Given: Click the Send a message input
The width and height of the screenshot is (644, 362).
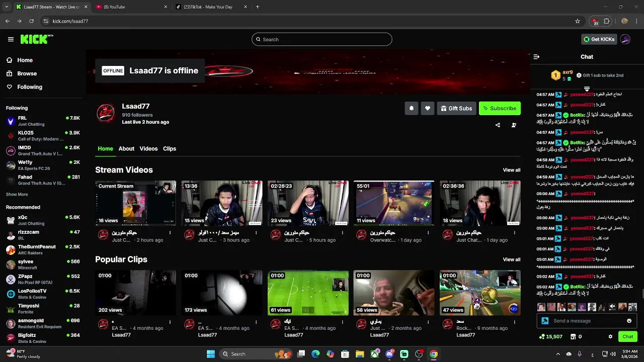Looking at the screenshot, I should 587,321.
